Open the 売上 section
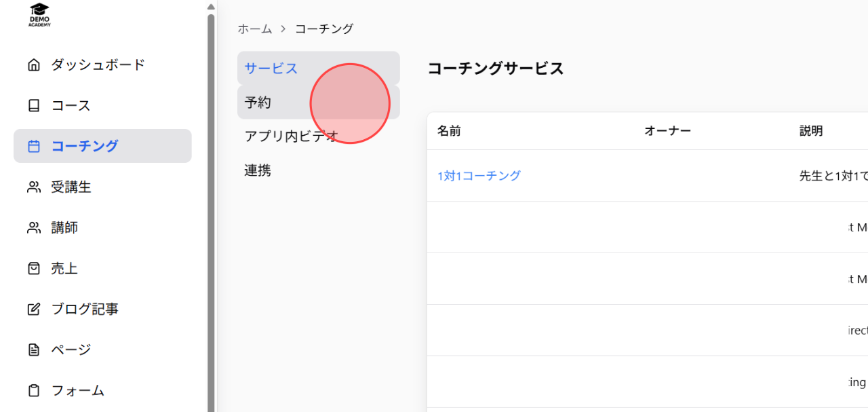 click(x=102, y=269)
